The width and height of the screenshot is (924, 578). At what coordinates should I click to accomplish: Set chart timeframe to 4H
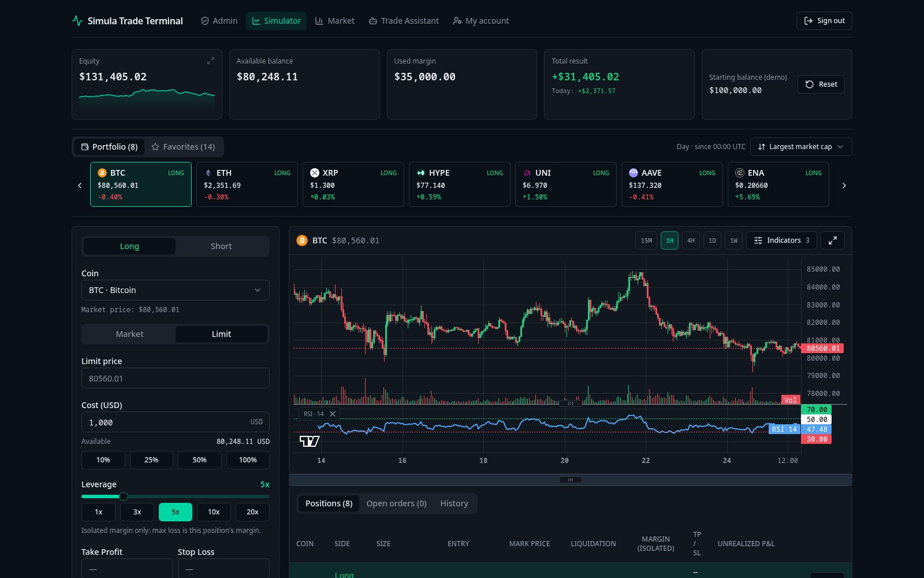point(691,240)
